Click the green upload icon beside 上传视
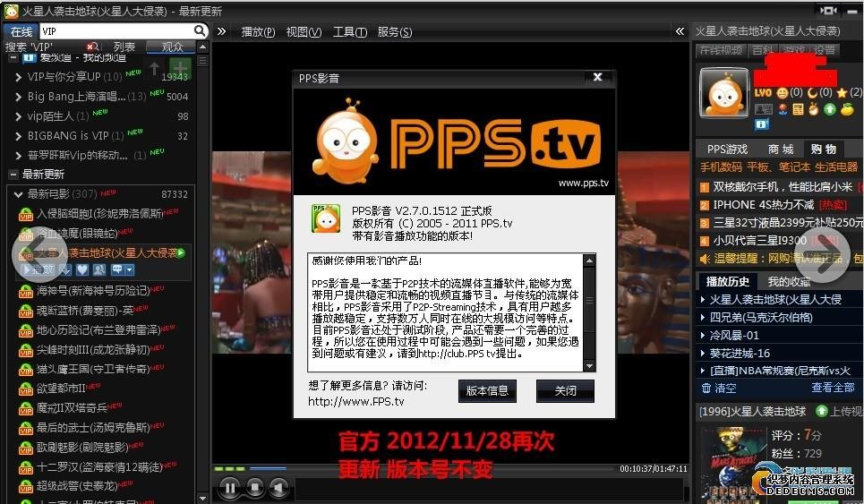The height and width of the screenshot is (504, 864). (822, 411)
